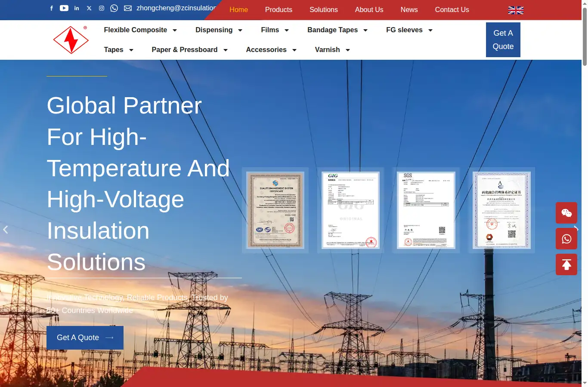Screen dimensions: 588x387
Task: Open the Contact Us menu item
Action: (452, 10)
